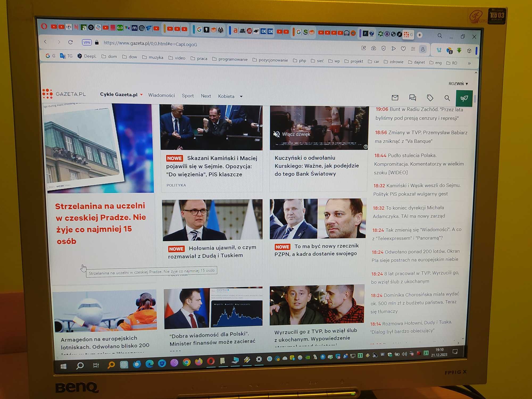
Task: Toggle the Opera VPN badge
Action: (87, 42)
